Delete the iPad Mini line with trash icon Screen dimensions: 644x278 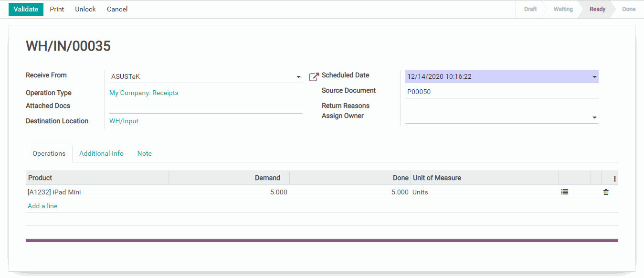click(606, 192)
